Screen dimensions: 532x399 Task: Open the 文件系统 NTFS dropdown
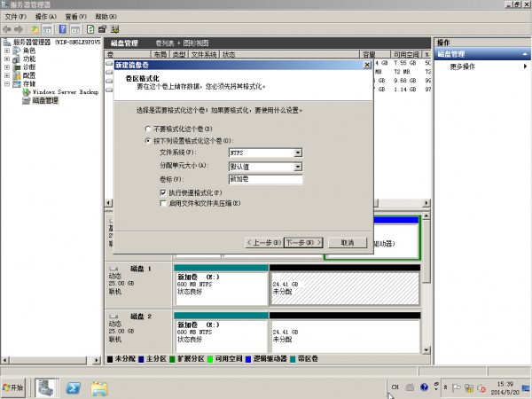[298, 153]
